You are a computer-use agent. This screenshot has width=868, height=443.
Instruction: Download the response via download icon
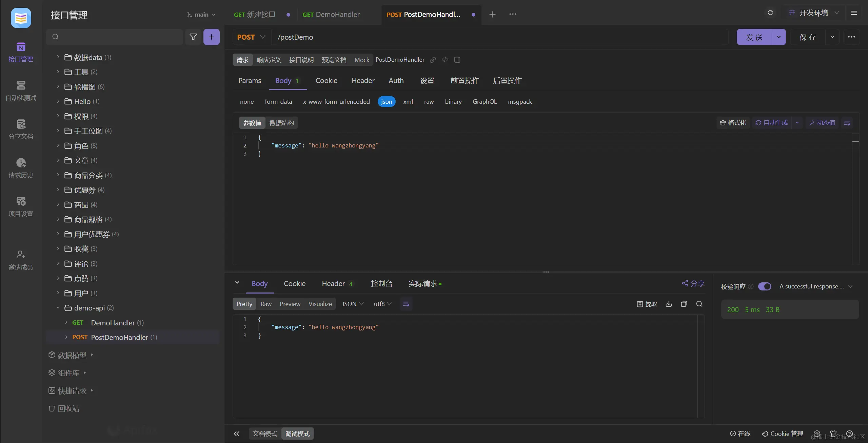669,304
